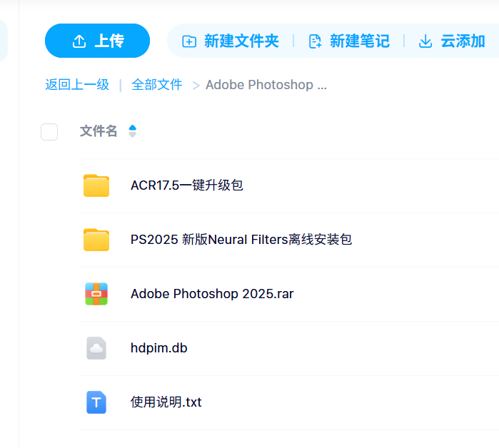This screenshot has width=499, height=448.
Task: Go back via 返回上一级 link
Action: coord(77,85)
